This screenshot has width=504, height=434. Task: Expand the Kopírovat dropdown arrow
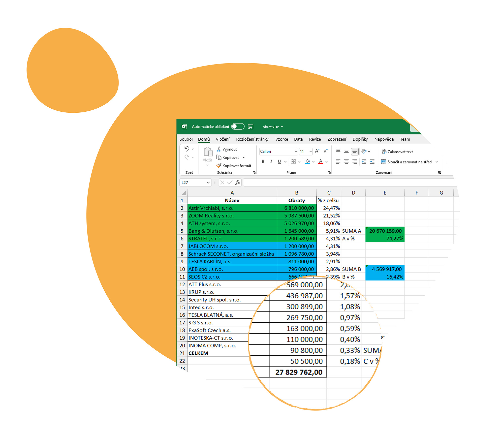(x=244, y=158)
